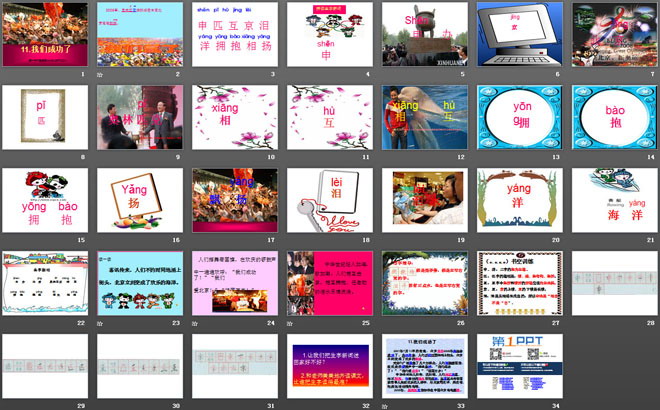
Task: Click slide 12 with the dolphin photo
Action: [425, 117]
